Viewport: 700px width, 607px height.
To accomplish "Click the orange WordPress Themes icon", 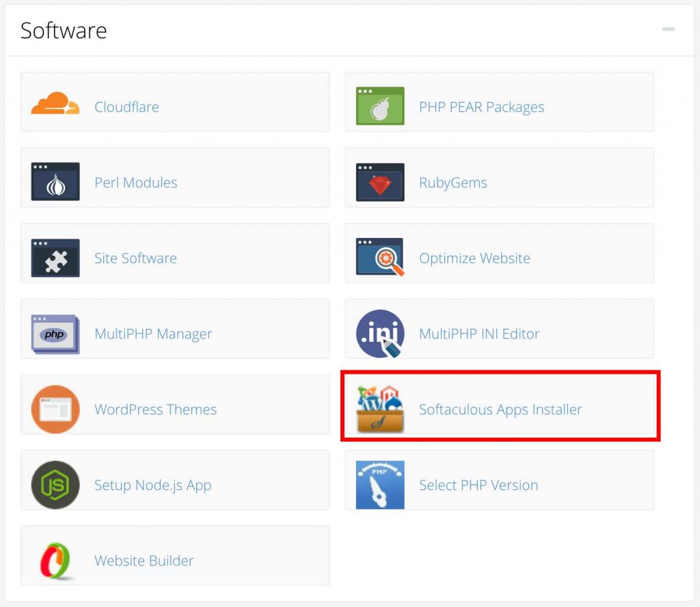I will coord(55,409).
